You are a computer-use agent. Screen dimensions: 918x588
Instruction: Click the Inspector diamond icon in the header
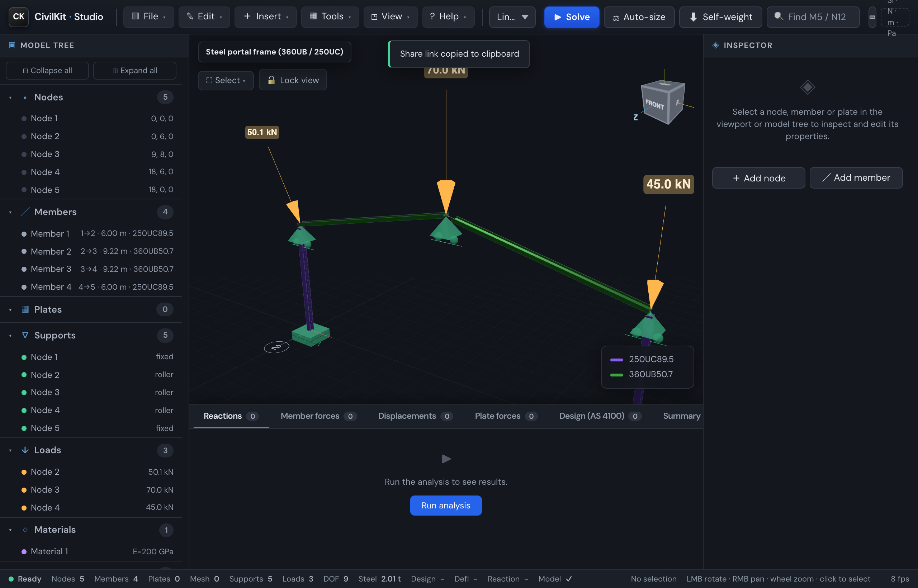coord(716,45)
